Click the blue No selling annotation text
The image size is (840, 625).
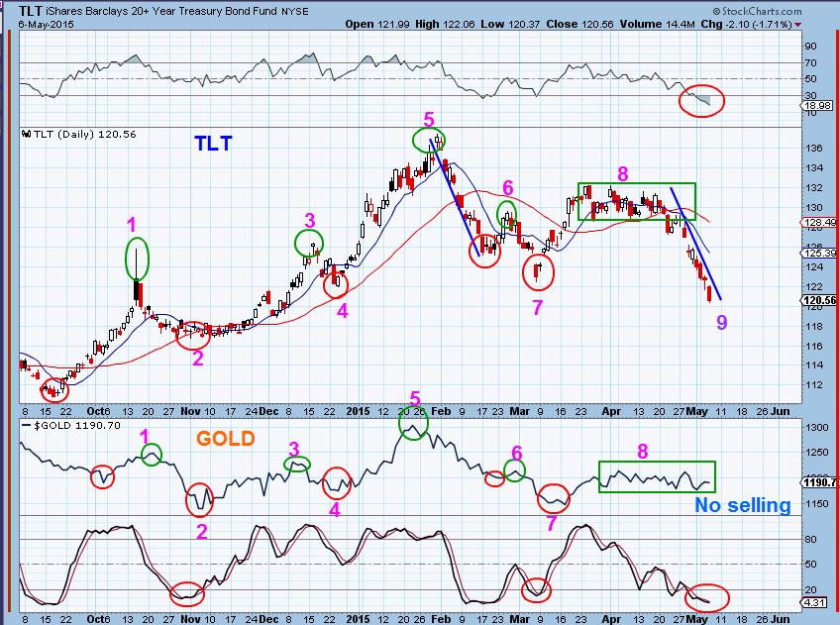tap(743, 505)
